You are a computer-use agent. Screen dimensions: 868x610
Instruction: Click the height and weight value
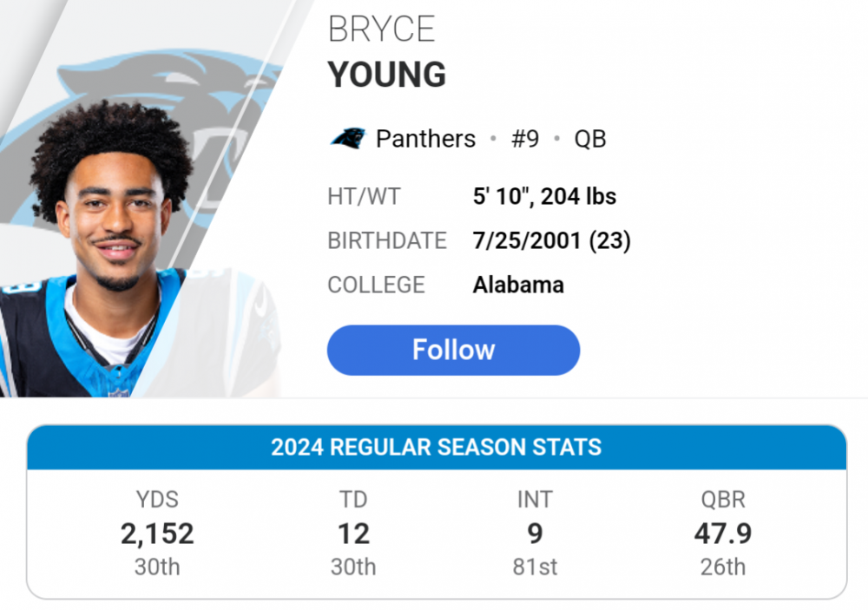[544, 197]
